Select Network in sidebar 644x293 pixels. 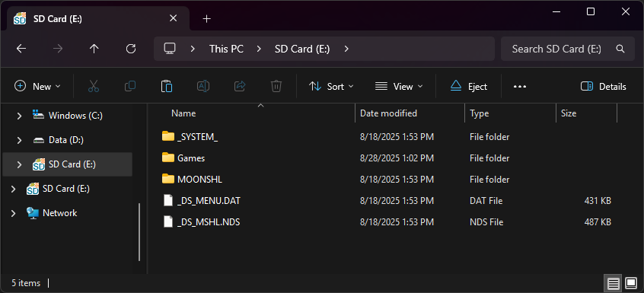[x=60, y=213]
